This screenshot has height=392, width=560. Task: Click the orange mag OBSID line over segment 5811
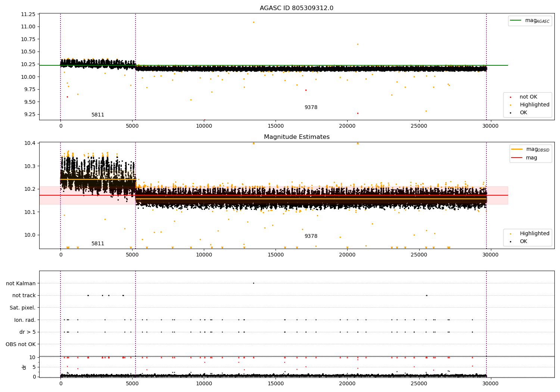click(98, 180)
